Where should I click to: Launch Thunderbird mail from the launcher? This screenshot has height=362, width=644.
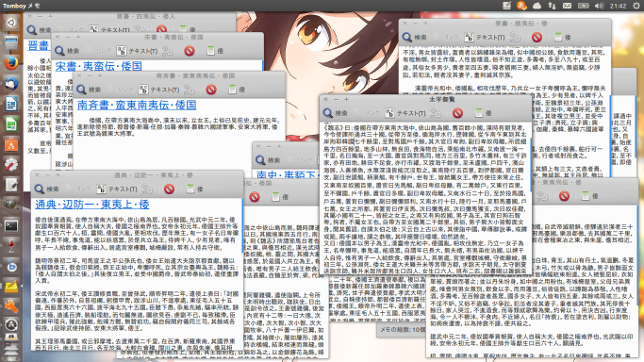(11, 83)
